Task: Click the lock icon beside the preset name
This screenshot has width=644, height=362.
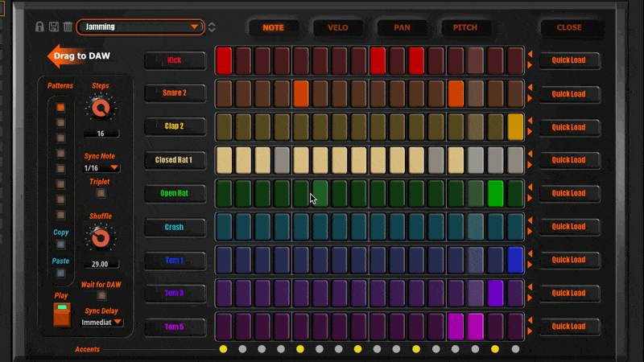Action: [x=39, y=27]
